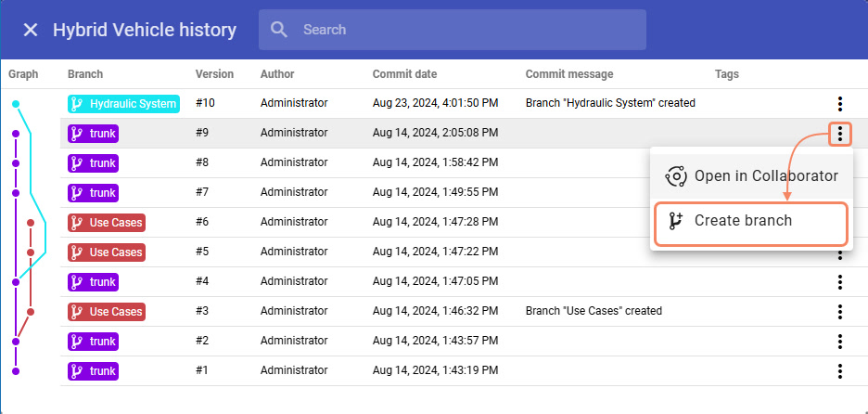Open the three-dot menu for version #9
This screenshot has width=868, height=414.
click(839, 134)
